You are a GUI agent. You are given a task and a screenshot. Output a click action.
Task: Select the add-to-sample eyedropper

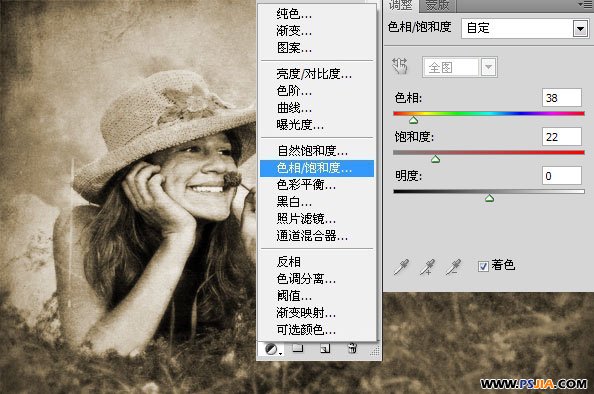pos(427,267)
